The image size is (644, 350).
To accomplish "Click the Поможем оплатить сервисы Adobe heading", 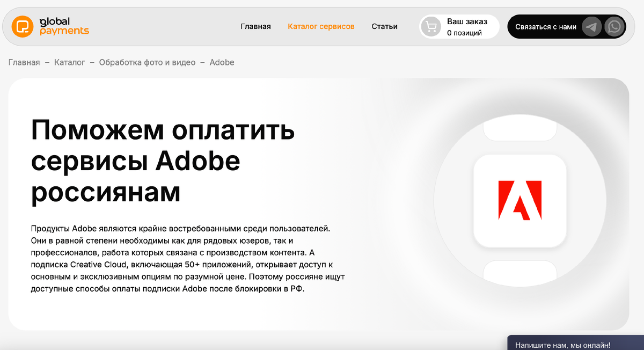I will pos(163,162).
